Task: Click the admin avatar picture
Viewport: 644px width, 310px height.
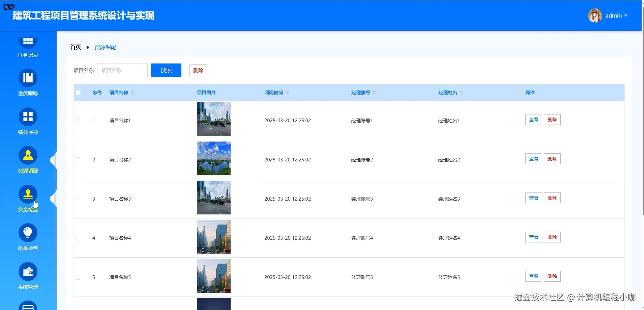Action: [595, 16]
